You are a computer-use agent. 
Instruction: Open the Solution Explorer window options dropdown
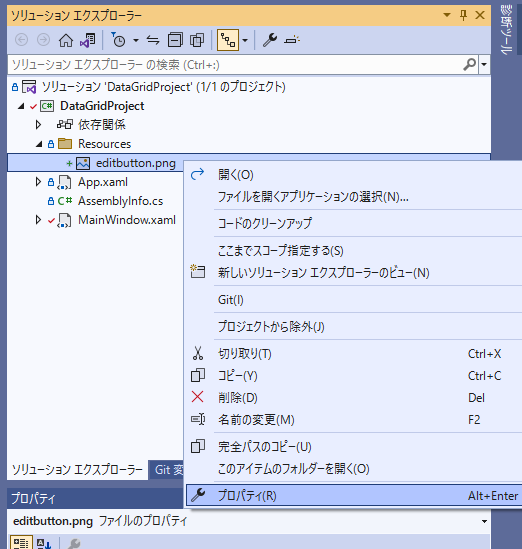(447, 15)
